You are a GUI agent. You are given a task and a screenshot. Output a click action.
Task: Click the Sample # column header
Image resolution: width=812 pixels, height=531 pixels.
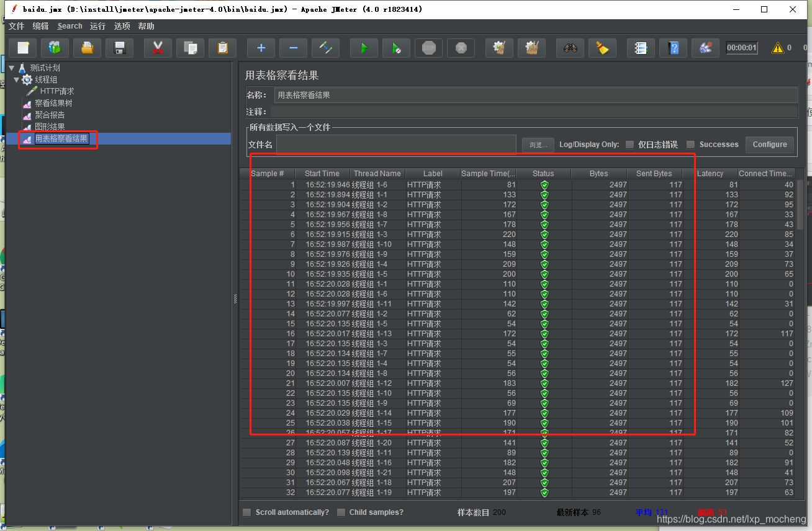click(x=268, y=174)
